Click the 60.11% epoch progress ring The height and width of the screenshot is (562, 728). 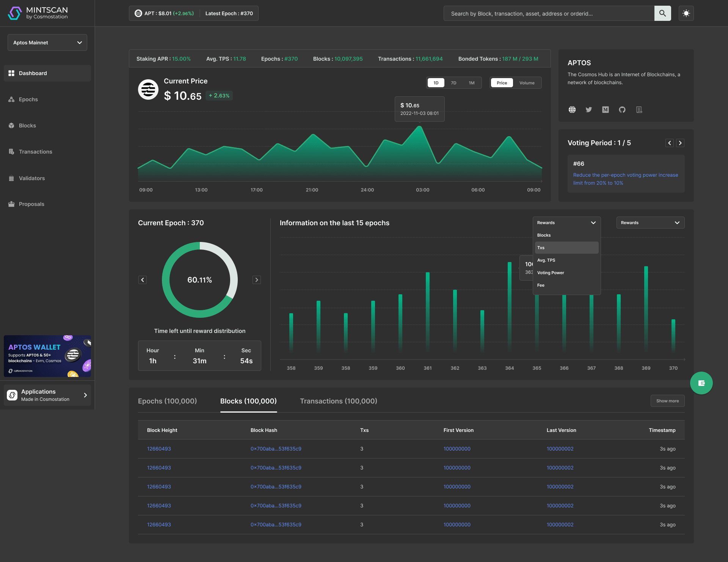(x=200, y=280)
